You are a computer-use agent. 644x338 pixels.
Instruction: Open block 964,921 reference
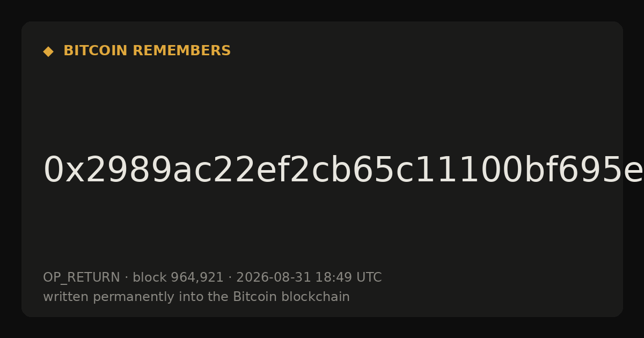tap(178, 277)
